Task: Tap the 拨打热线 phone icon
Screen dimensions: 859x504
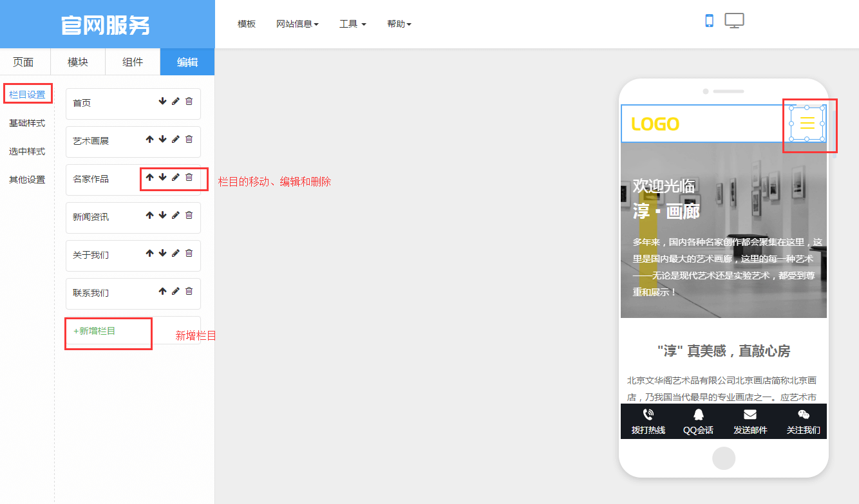Action: point(648,415)
